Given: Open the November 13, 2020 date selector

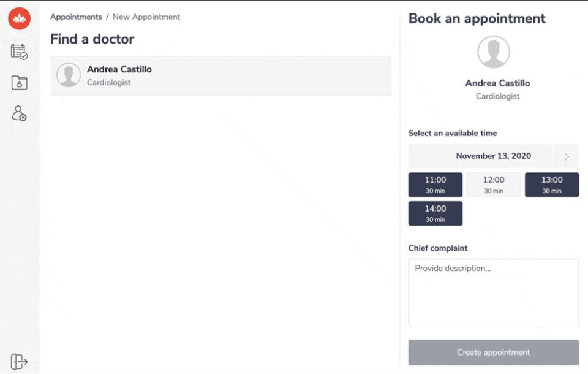Looking at the screenshot, I should (x=493, y=156).
